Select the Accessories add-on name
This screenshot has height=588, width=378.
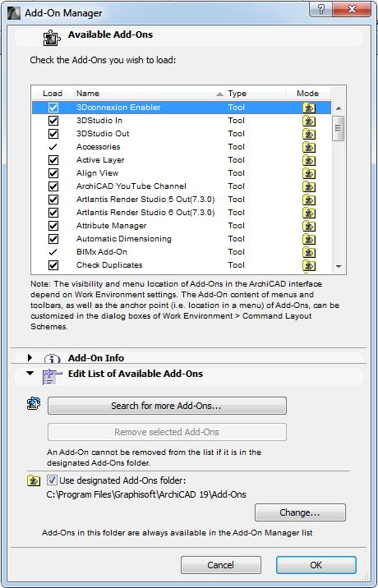point(99,147)
